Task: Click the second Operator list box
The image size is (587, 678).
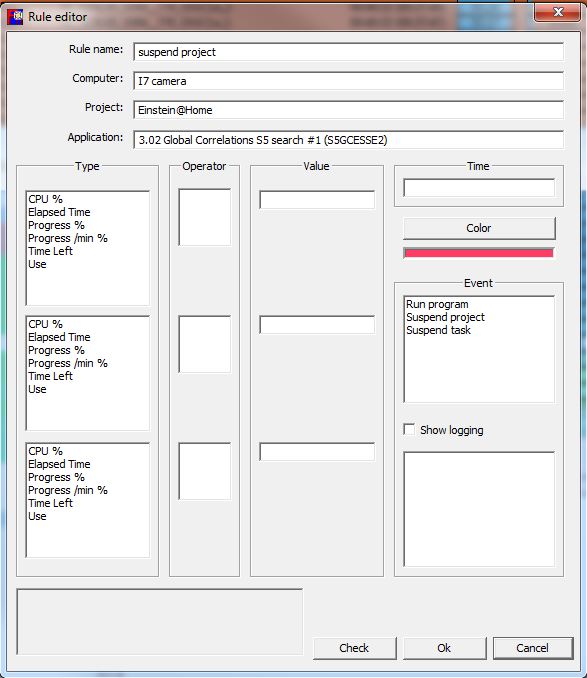Action: (204, 344)
